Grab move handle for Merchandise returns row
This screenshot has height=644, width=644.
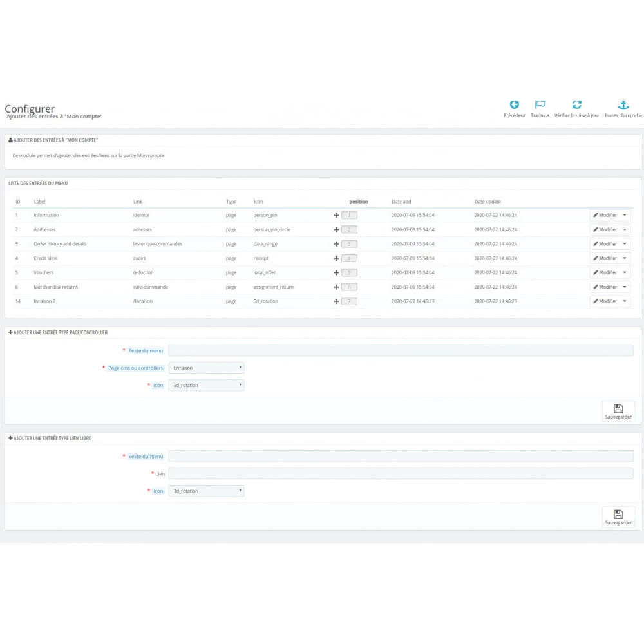tap(336, 287)
